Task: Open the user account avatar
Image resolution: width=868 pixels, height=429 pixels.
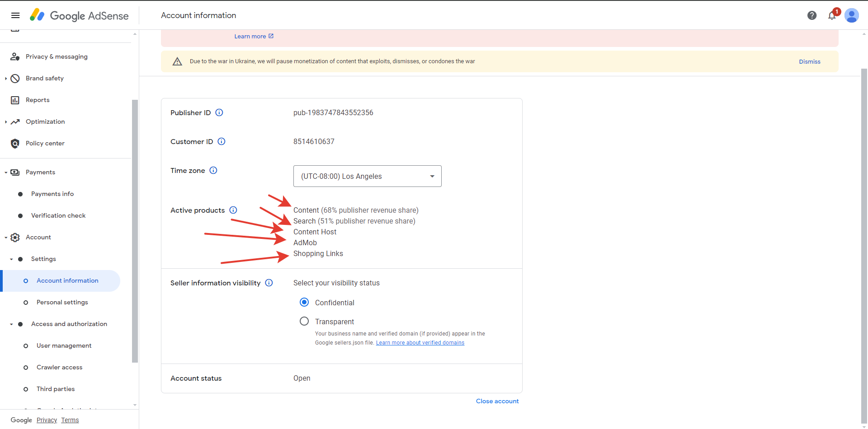Action: pyautogui.click(x=852, y=15)
